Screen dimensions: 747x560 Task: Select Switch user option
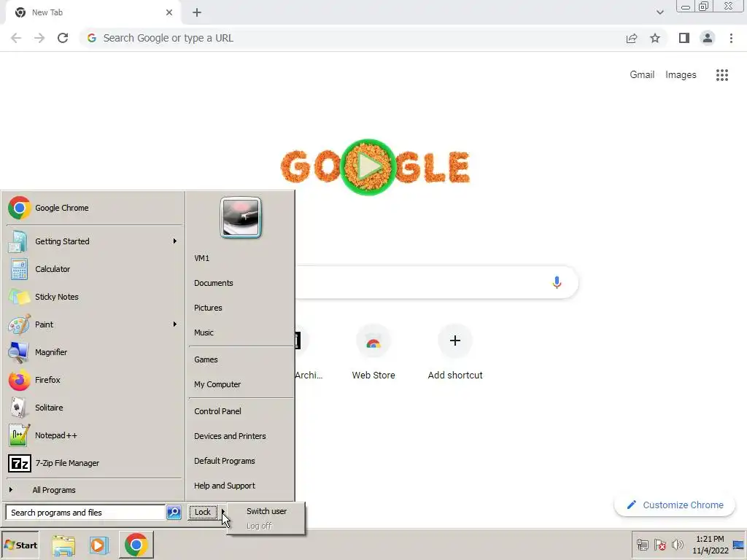266,511
